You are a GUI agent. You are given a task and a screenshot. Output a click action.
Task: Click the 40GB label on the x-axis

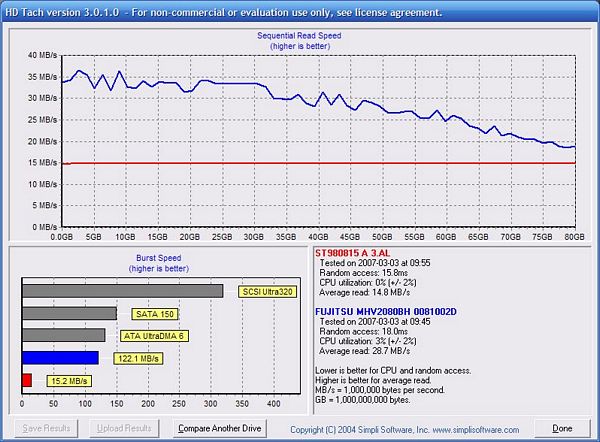click(x=318, y=237)
